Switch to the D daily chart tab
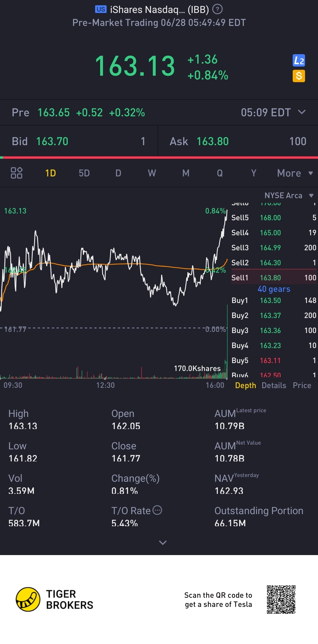Screen dimensions: 318x644 (x=118, y=173)
